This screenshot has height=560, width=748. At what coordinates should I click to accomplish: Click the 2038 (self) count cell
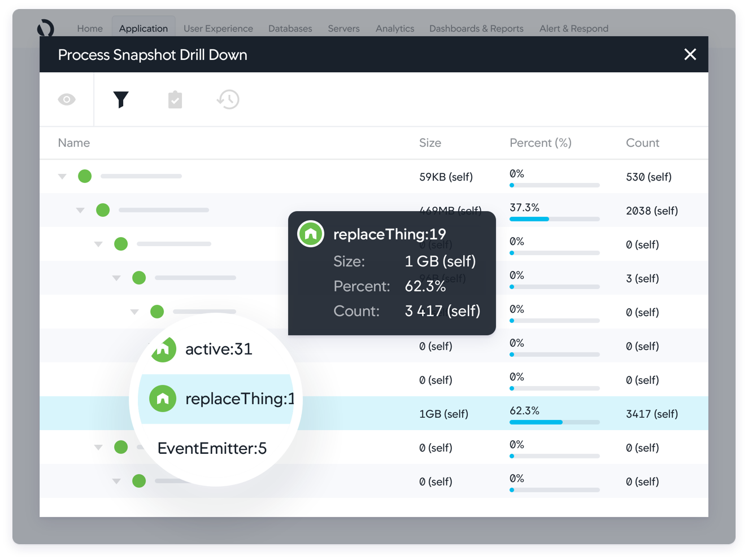(652, 211)
